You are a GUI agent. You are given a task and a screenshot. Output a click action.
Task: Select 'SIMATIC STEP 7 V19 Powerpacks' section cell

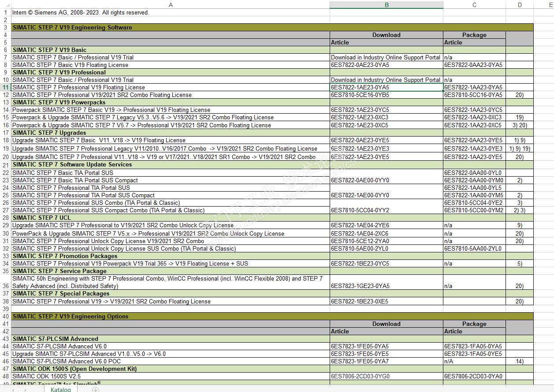click(x=171, y=102)
